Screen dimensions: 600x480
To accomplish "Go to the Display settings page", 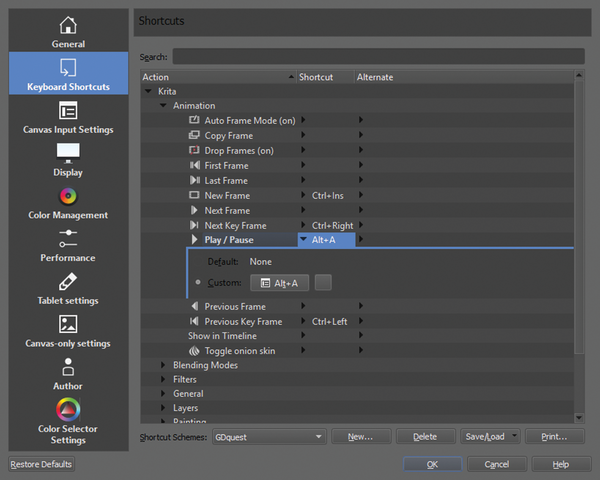I will pyautogui.click(x=68, y=160).
